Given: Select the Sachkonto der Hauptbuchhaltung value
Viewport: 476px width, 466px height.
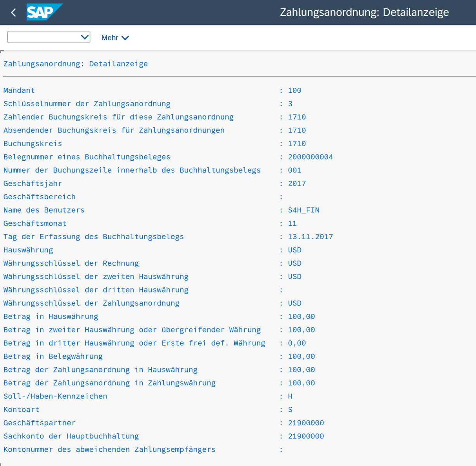Looking at the screenshot, I should 306,436.
